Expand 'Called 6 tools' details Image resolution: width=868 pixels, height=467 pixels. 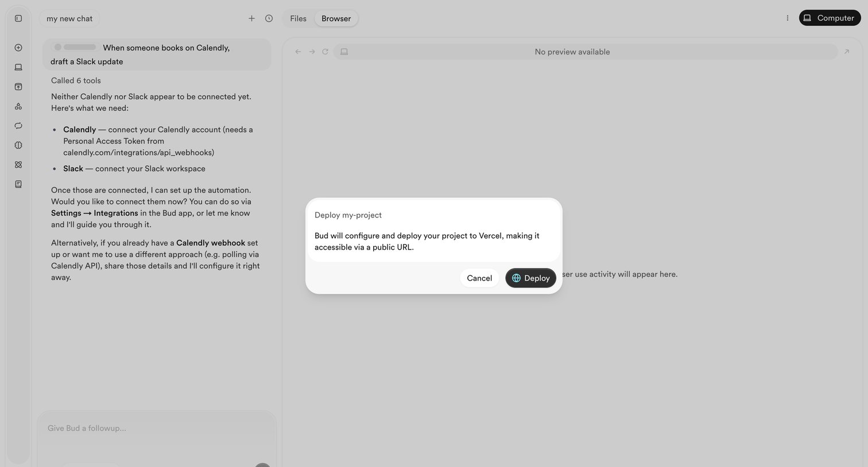pyautogui.click(x=76, y=80)
